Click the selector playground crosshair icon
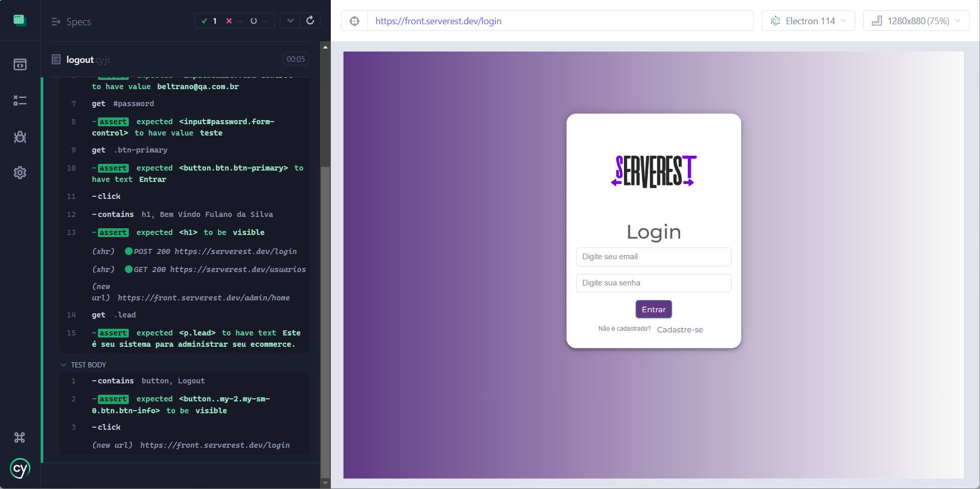 point(354,21)
